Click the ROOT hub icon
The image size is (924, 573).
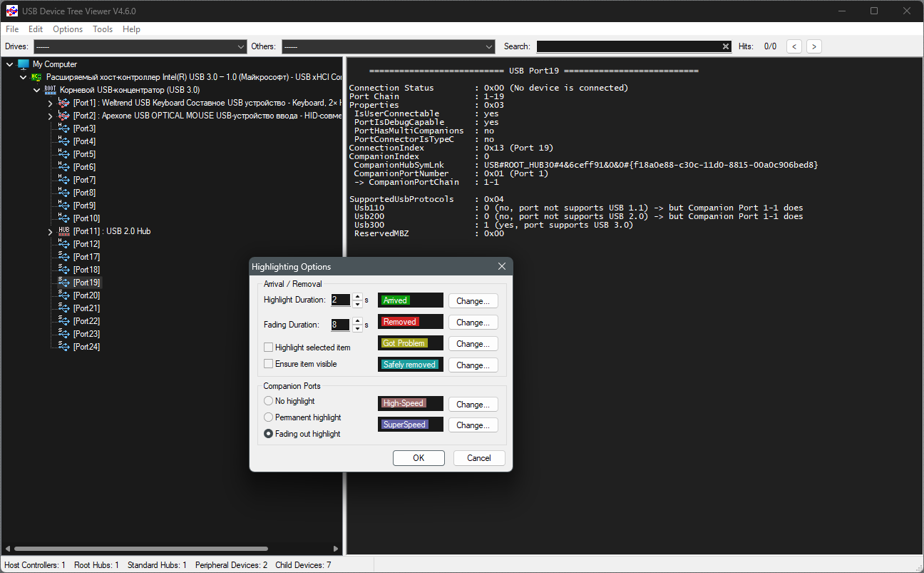[x=50, y=90]
